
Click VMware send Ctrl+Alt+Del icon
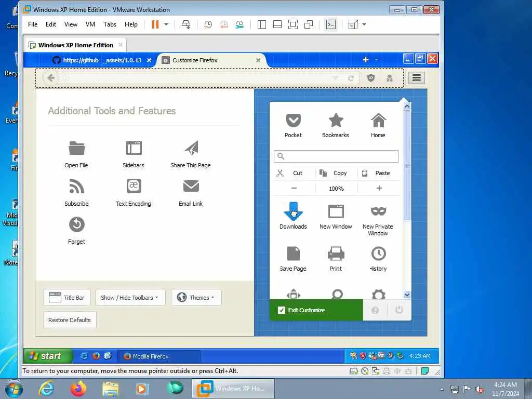186,24
